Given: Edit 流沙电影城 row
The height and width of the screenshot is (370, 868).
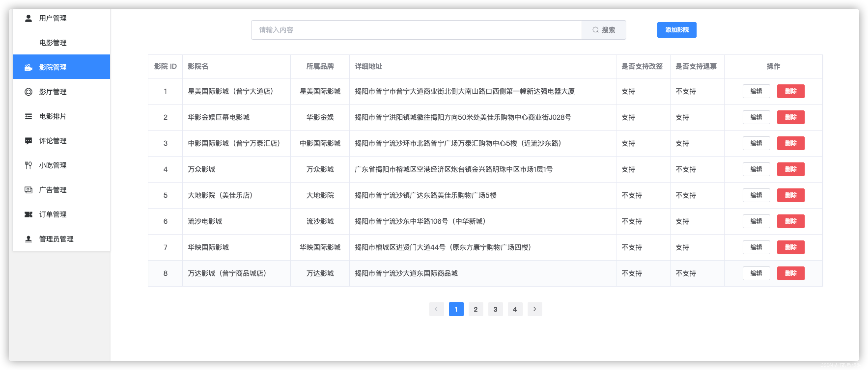Looking at the screenshot, I should click(756, 221).
